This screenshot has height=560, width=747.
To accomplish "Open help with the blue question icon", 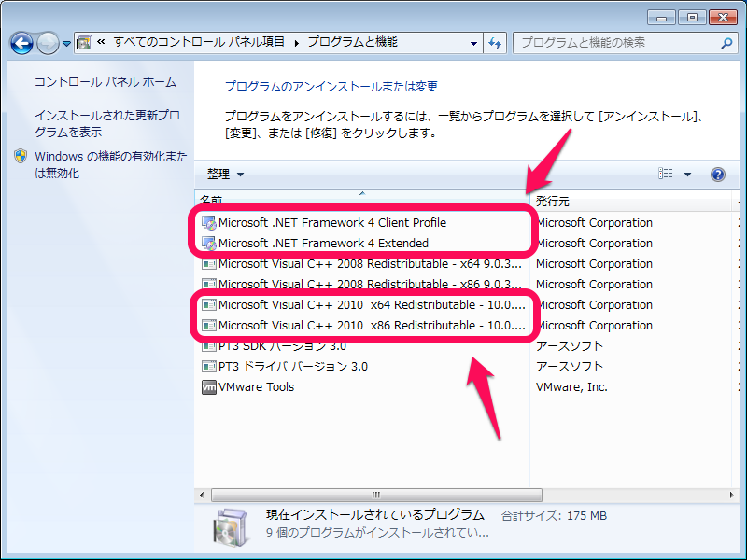I will pyautogui.click(x=718, y=175).
